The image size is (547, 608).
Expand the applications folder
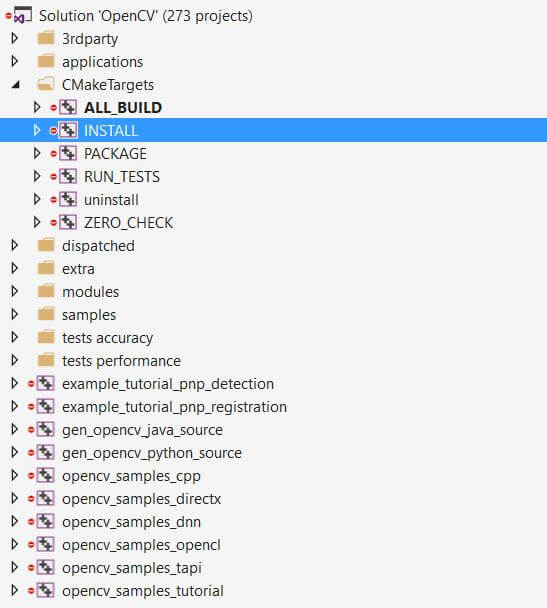click(15, 61)
